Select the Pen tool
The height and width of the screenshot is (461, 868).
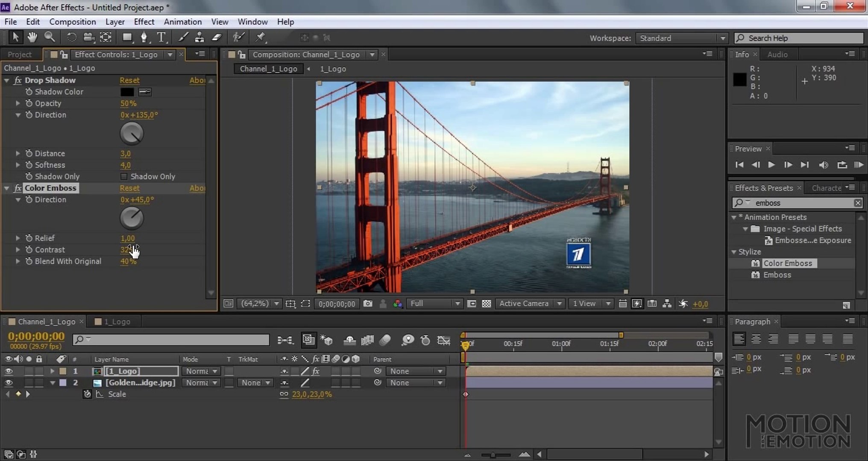[x=144, y=37]
